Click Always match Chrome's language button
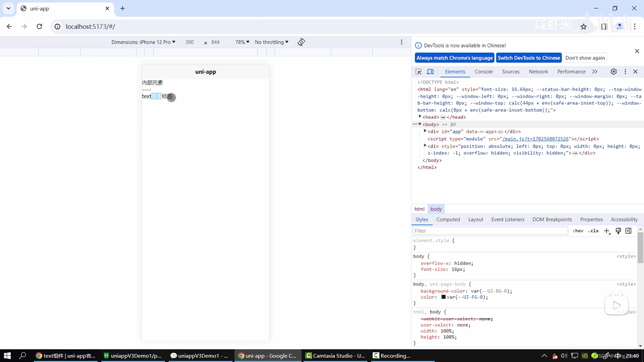Image resolution: width=644 pixels, height=362 pixels. (455, 58)
